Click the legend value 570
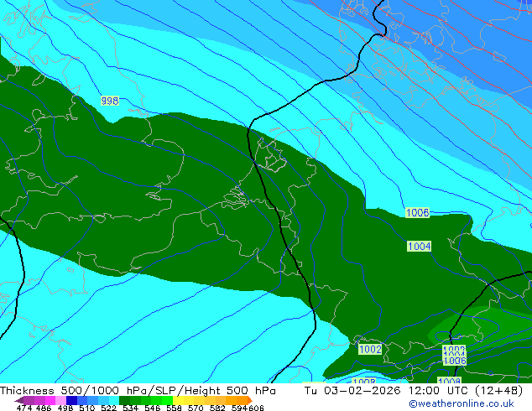532x411 pixels. (196, 408)
